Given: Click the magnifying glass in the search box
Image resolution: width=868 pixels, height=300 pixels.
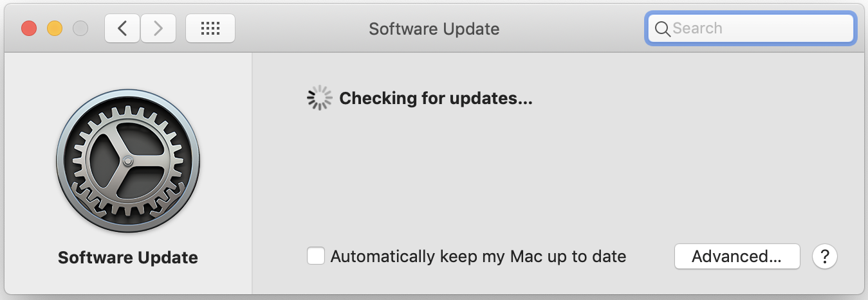Looking at the screenshot, I should coord(663,28).
